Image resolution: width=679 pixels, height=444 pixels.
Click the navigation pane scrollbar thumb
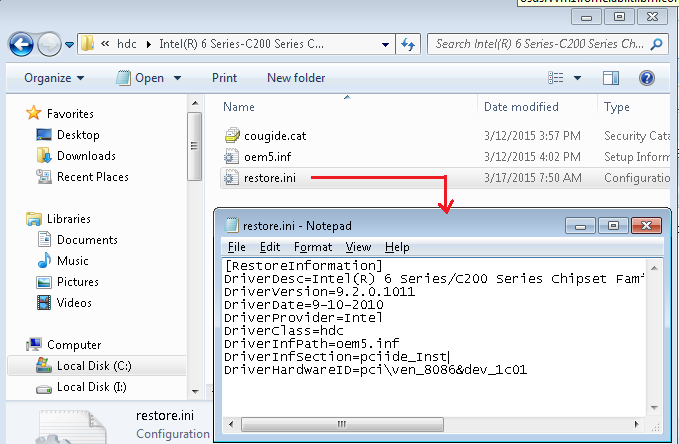194,146
